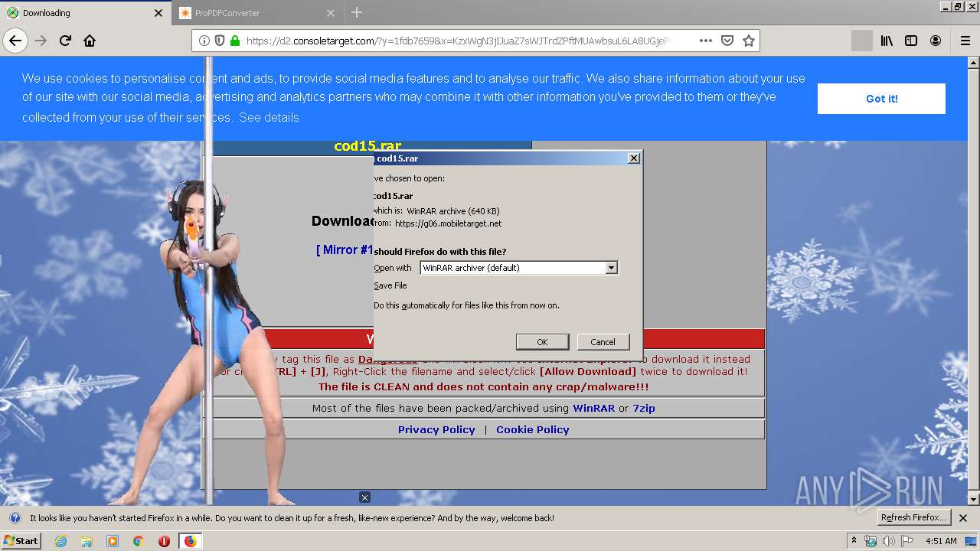Show hidden system tray icons
980x551 pixels.
854,541
